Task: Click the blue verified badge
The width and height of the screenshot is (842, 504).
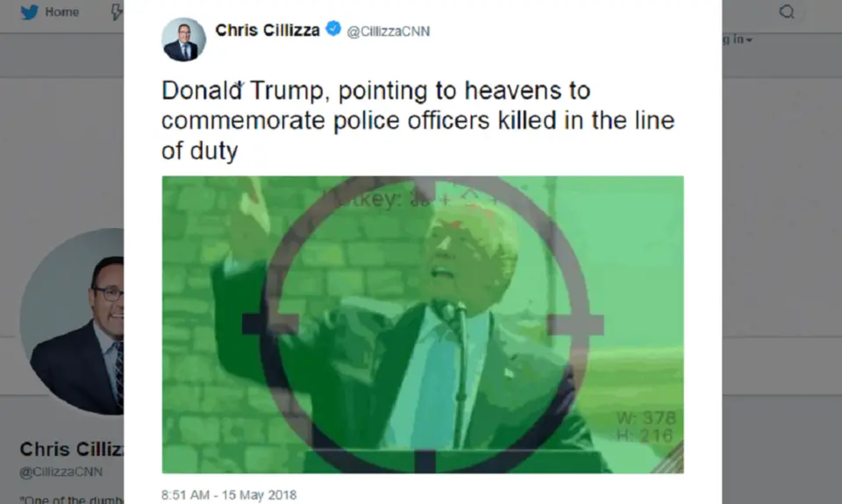Action: [x=333, y=28]
